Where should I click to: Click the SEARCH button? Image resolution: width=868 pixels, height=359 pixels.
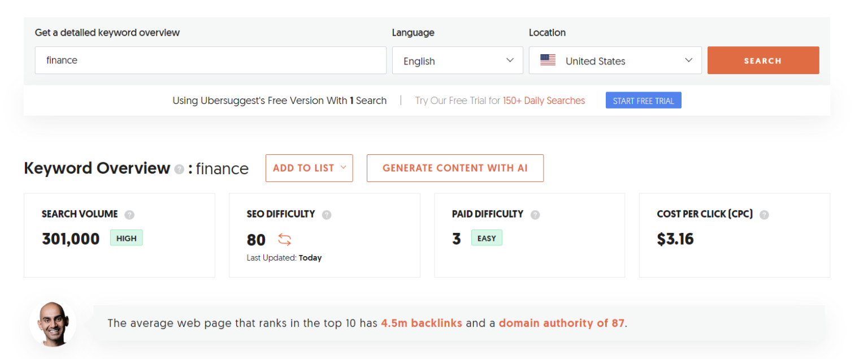(x=763, y=60)
